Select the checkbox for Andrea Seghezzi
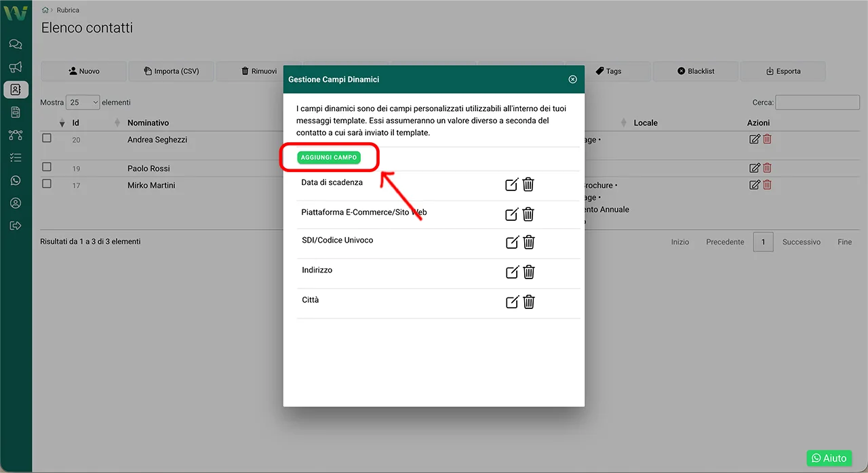 pyautogui.click(x=47, y=138)
